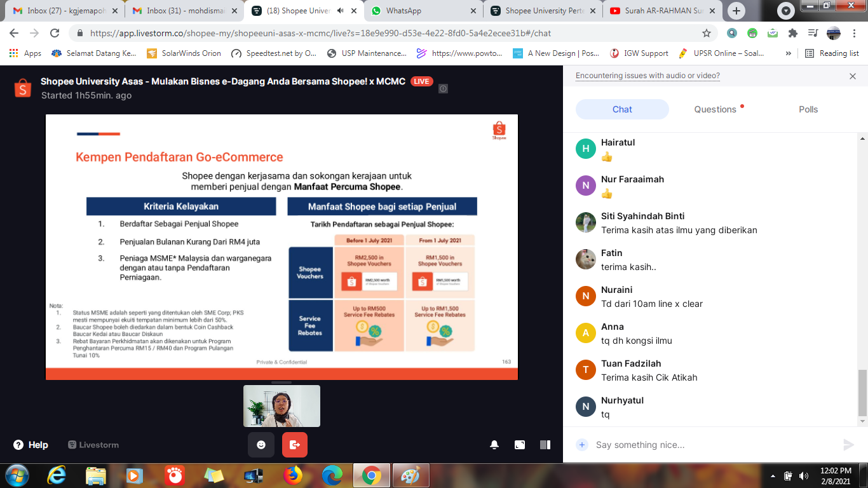868x488 pixels.
Task: Click the Help question mark icon
Action: [x=18, y=445]
